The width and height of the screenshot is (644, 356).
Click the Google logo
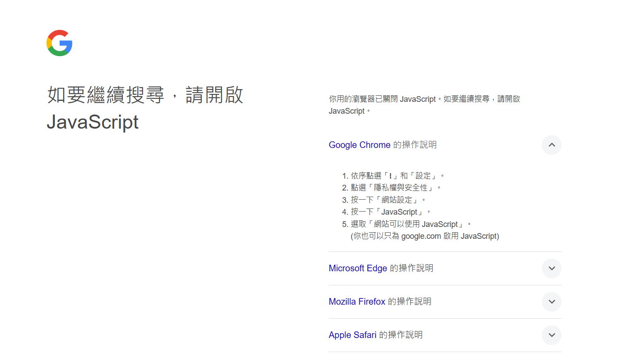[59, 43]
